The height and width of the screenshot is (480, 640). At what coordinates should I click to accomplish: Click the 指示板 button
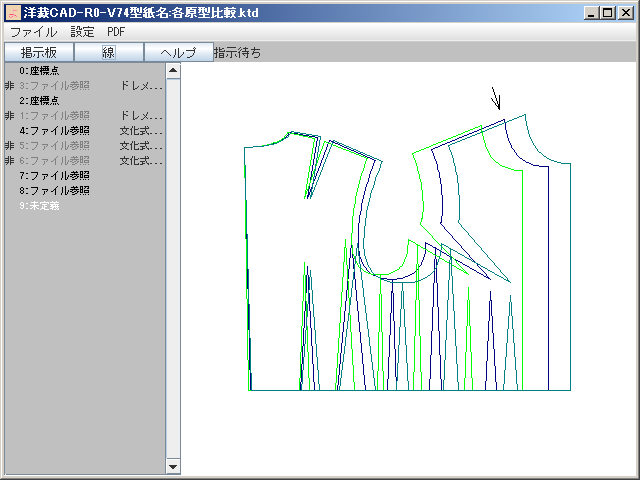point(39,52)
